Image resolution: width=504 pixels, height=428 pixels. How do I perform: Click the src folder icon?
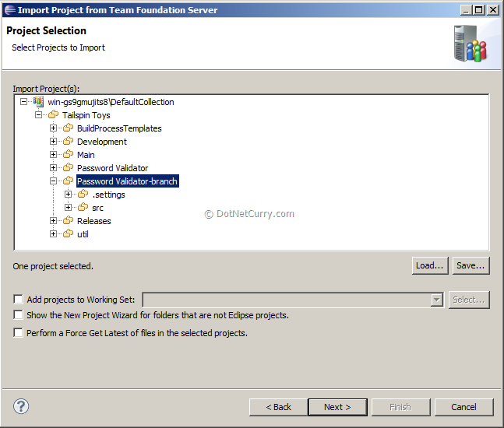click(83, 207)
